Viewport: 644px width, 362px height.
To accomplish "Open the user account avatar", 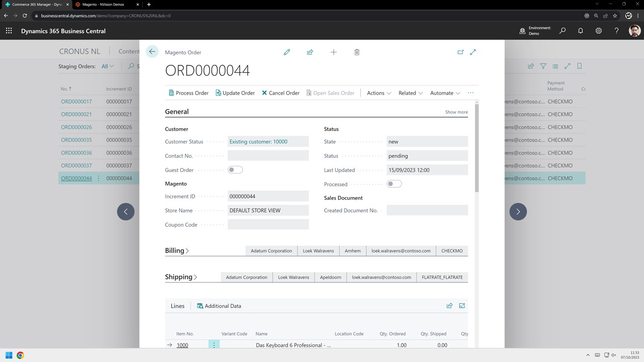I will 634,31.
